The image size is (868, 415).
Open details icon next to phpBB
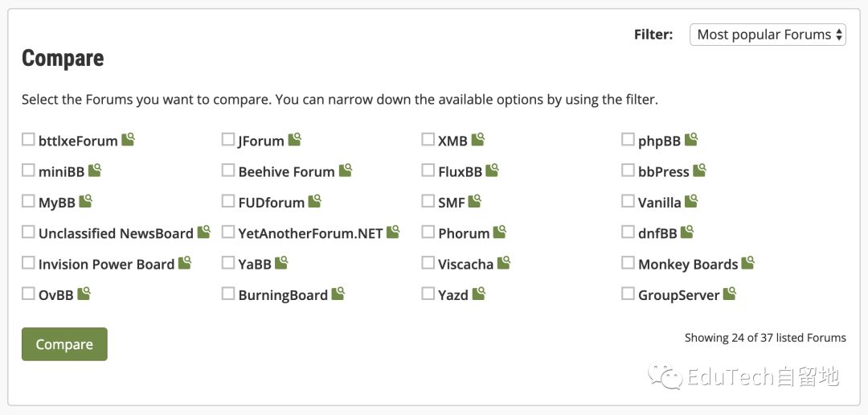pos(691,140)
